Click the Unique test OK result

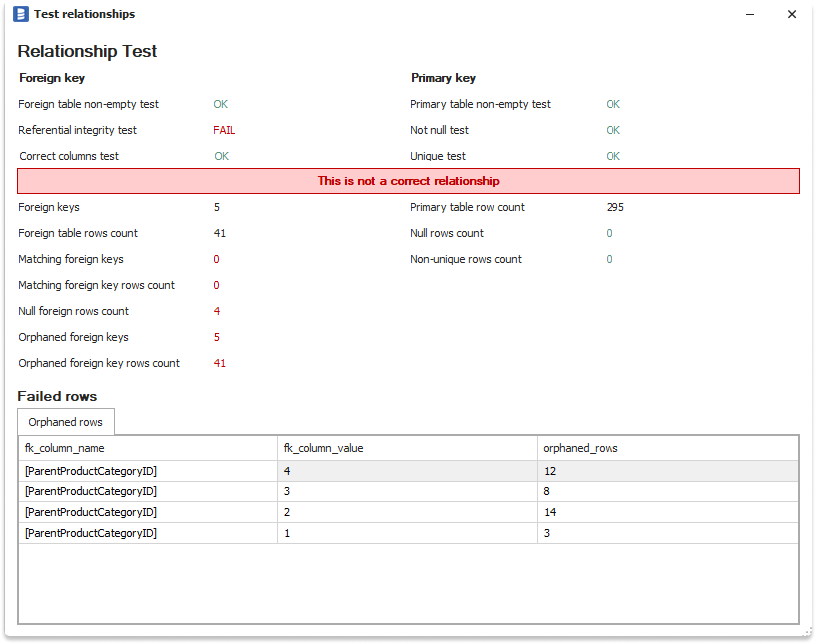pyautogui.click(x=612, y=156)
